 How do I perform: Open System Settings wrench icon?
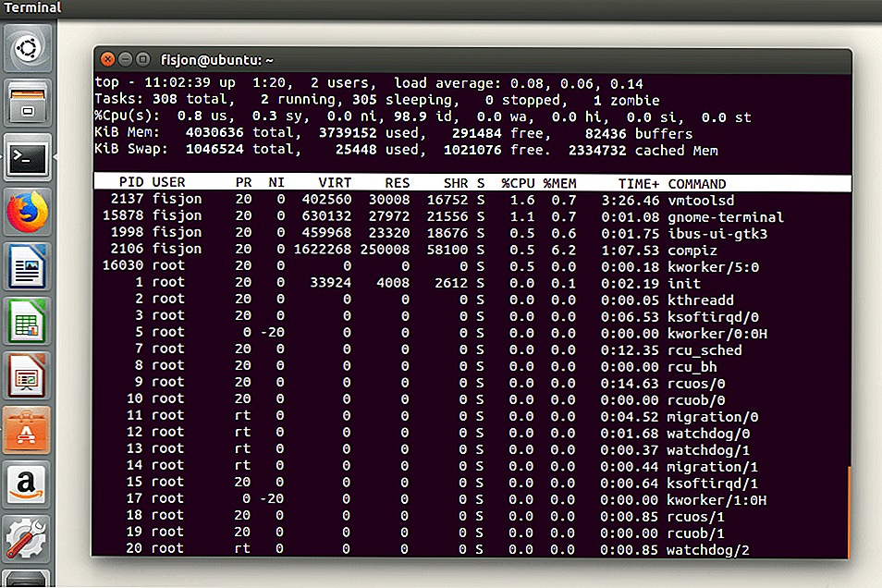[28, 539]
